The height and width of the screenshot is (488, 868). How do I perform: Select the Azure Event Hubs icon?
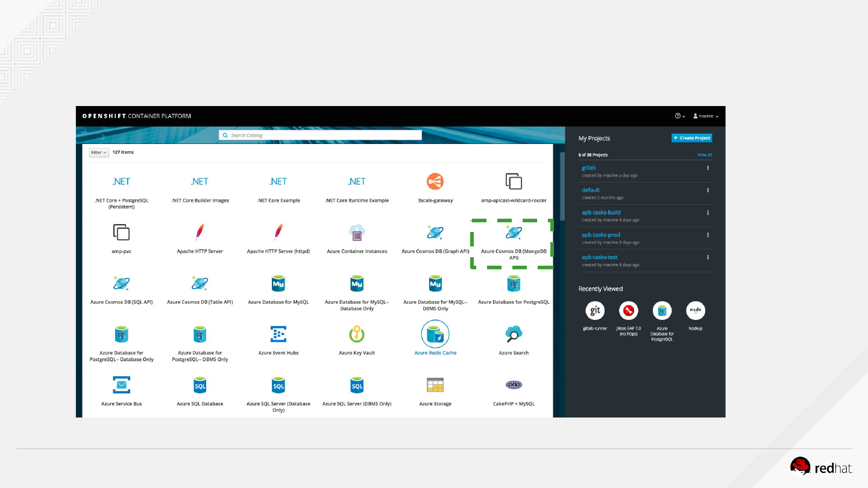click(278, 334)
